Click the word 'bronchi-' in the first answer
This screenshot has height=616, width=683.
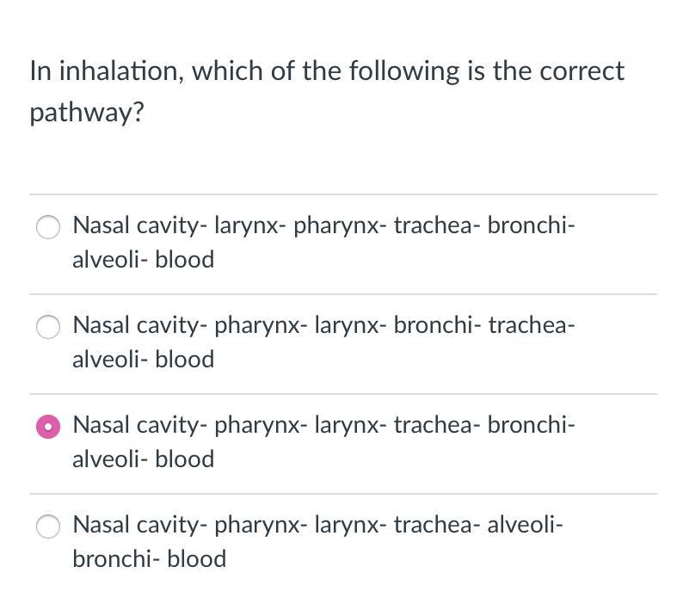pyautogui.click(x=532, y=225)
